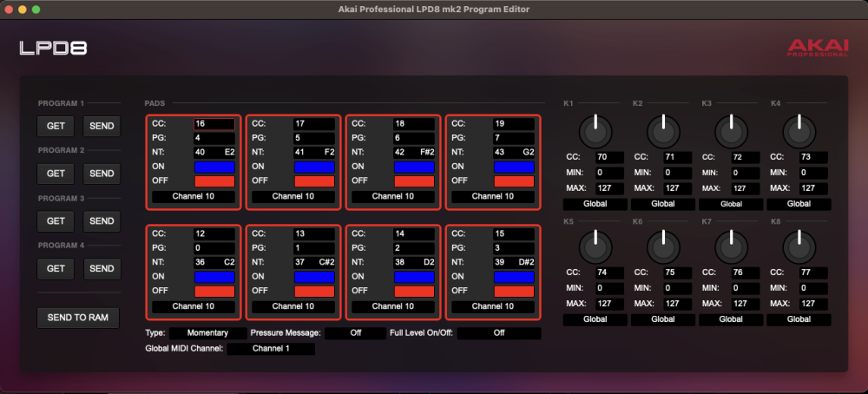Click the K1 knob dial
868x394 pixels.
[595, 131]
